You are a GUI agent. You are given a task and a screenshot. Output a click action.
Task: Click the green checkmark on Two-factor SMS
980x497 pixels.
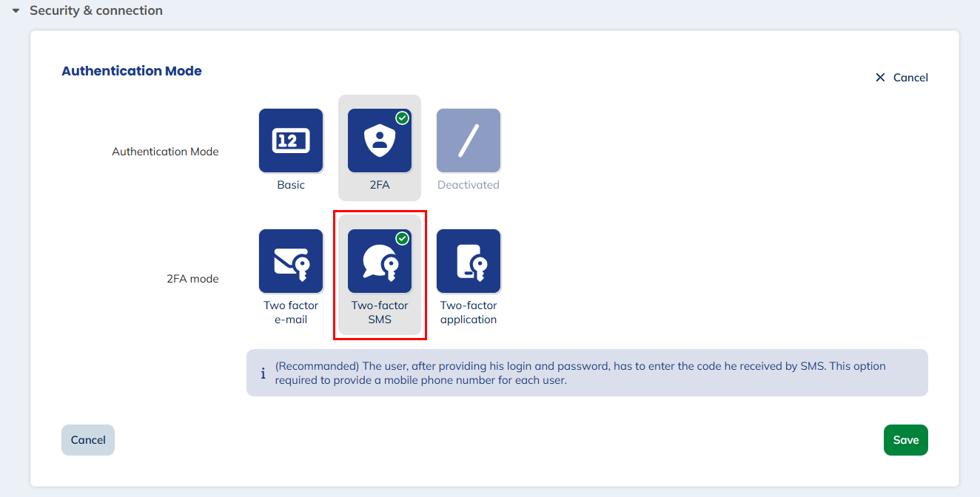click(402, 238)
